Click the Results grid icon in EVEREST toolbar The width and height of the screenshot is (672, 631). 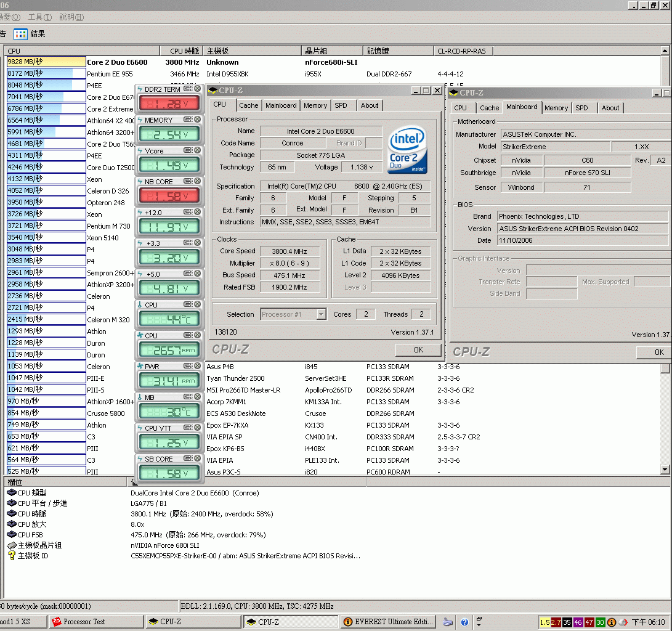point(20,35)
